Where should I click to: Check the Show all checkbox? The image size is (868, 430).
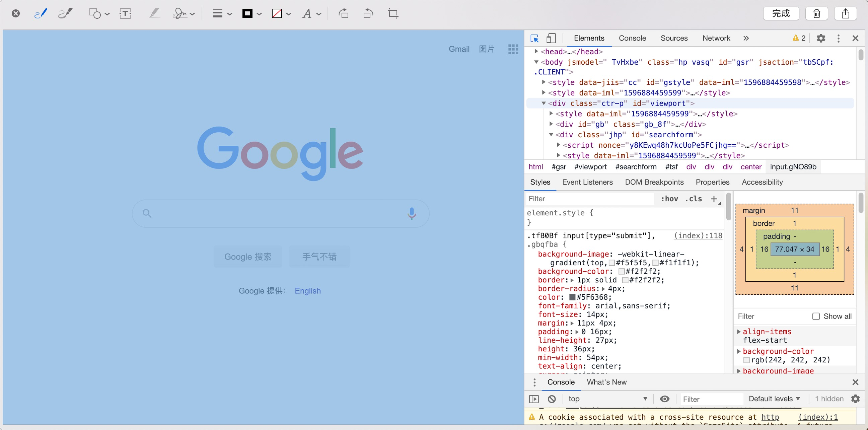coord(816,316)
